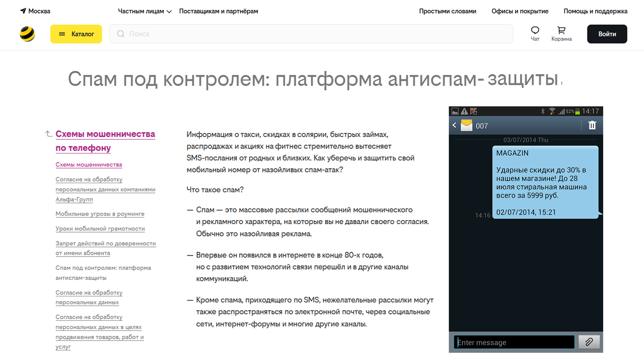This screenshot has width=644, height=362.
Task: Click the signal strength bars in phone status bar
Action: pos(561,111)
